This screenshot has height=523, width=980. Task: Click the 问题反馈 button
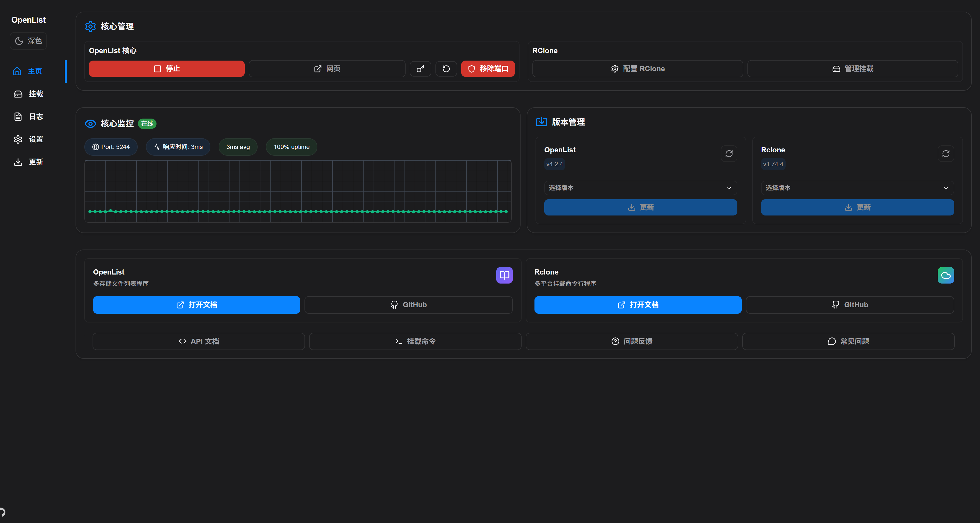(x=632, y=342)
